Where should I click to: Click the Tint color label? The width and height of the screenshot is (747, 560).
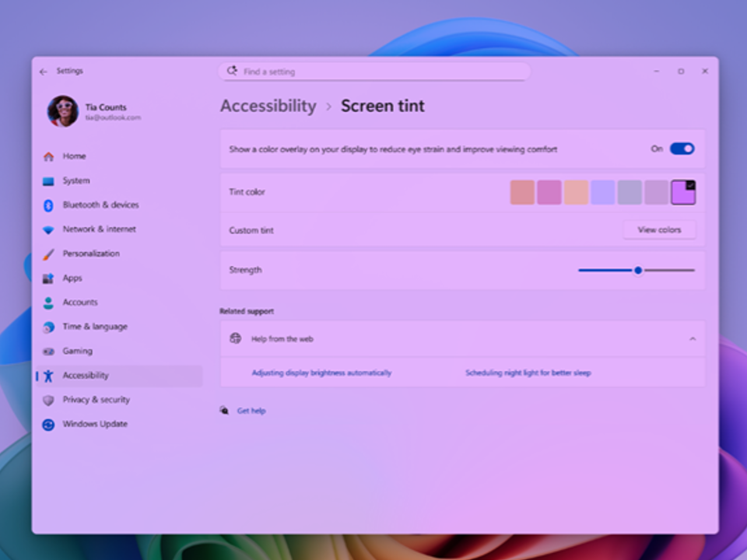tap(247, 192)
